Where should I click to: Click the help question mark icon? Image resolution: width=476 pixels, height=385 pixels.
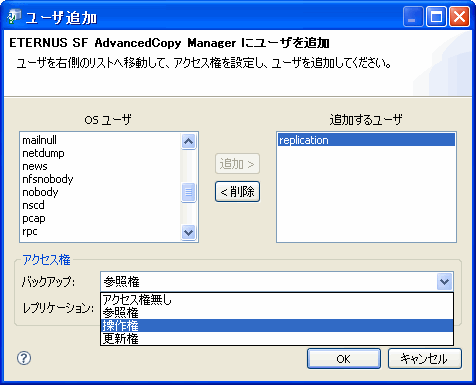point(24,358)
